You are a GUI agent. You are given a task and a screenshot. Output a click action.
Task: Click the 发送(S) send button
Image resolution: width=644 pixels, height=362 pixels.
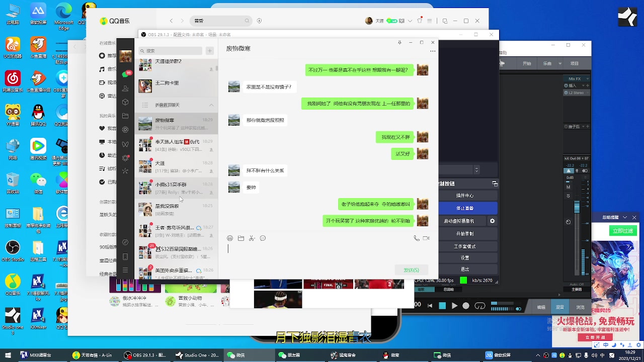pos(412,270)
